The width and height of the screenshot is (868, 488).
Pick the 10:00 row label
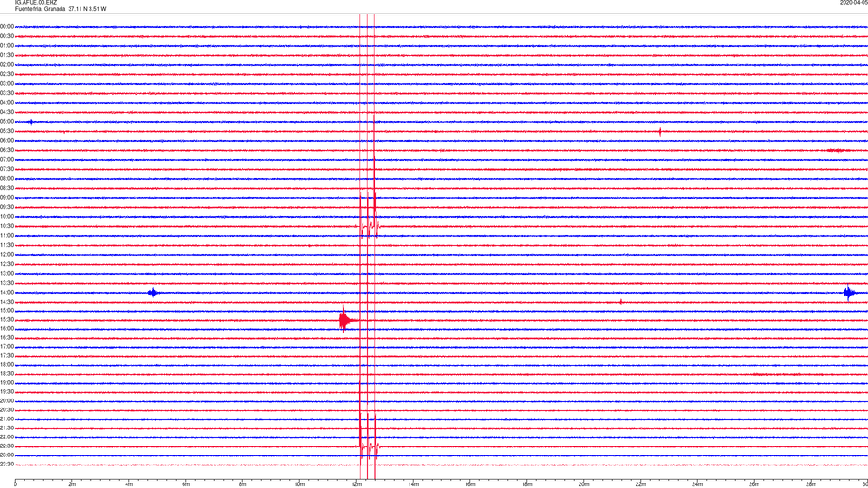click(x=6, y=216)
